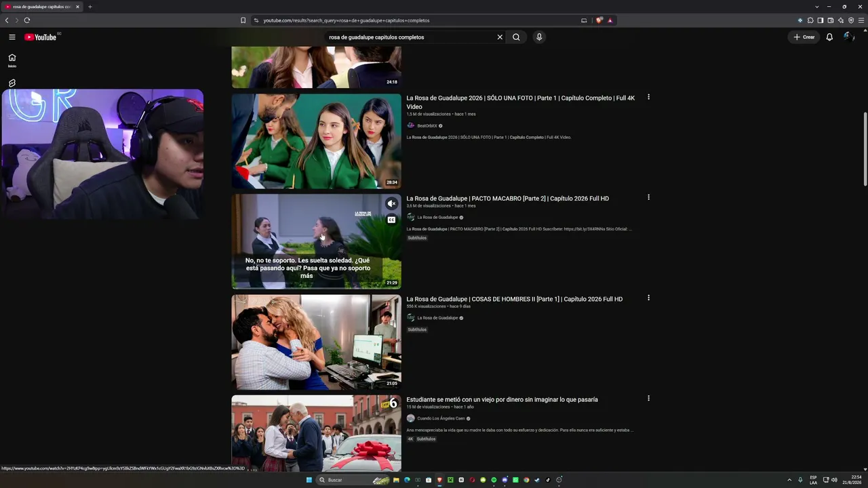The height and width of the screenshot is (488, 868).
Task: Start voice search with the microphone icon
Action: pos(539,37)
